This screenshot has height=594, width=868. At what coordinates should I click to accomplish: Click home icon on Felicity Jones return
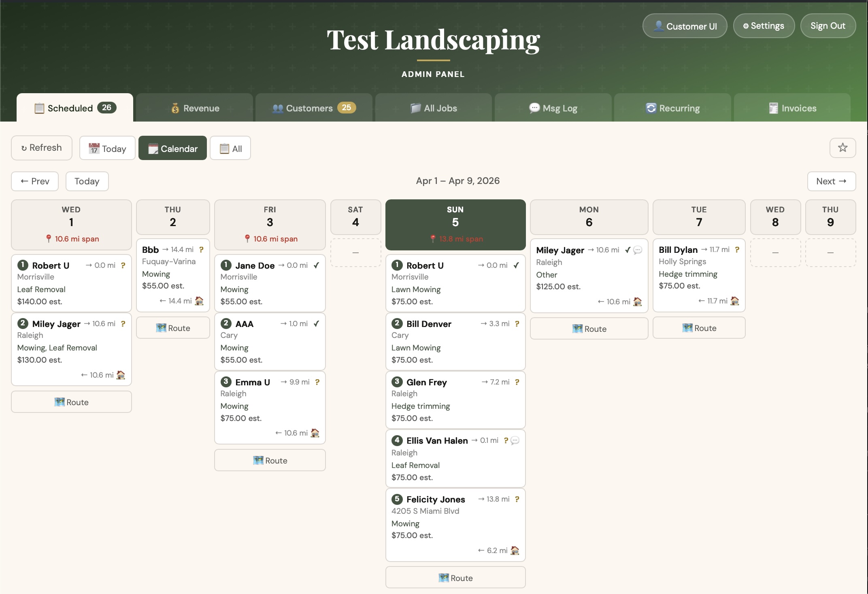515,550
